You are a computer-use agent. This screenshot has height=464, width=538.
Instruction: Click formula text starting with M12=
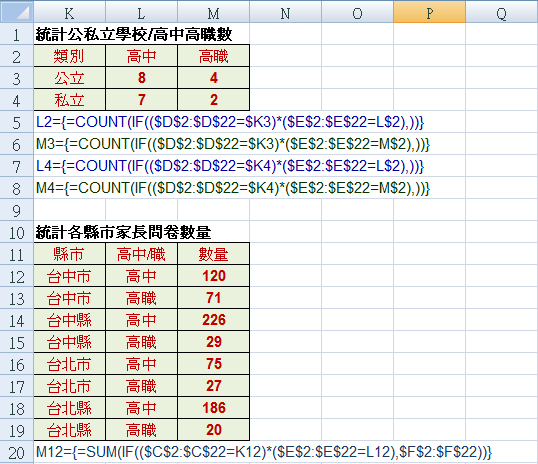pyautogui.click(x=264, y=452)
